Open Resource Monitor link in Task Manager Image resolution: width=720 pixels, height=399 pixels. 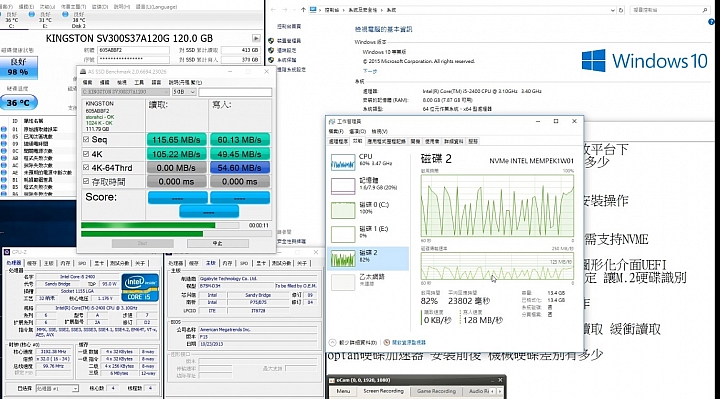pos(408,343)
